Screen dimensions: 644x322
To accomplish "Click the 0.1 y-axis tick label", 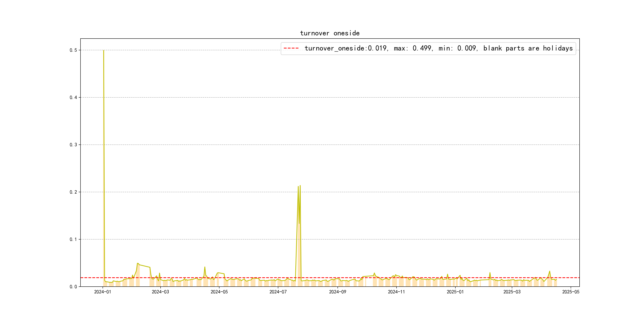I will click(73, 239).
